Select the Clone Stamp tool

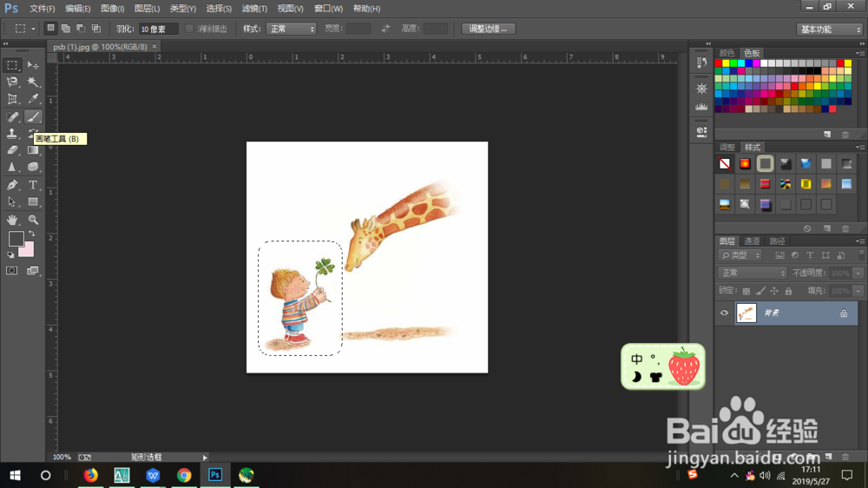point(12,134)
